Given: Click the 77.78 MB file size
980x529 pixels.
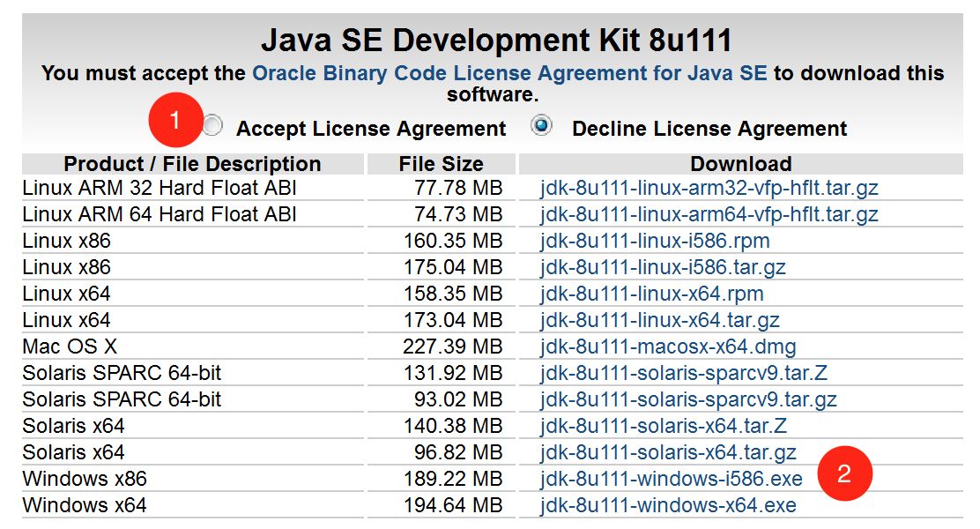Looking at the screenshot, I should click(x=458, y=188).
